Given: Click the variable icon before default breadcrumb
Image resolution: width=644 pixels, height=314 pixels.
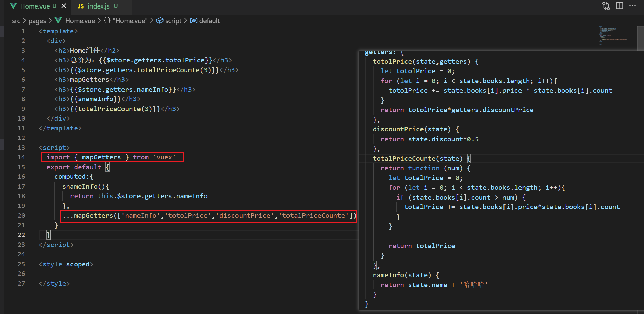Looking at the screenshot, I should (x=194, y=21).
